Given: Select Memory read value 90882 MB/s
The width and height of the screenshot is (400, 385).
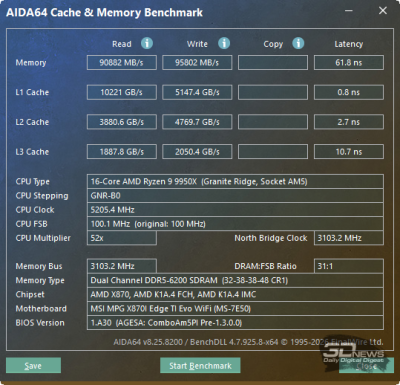Looking at the screenshot, I should pyautogui.click(x=122, y=63).
